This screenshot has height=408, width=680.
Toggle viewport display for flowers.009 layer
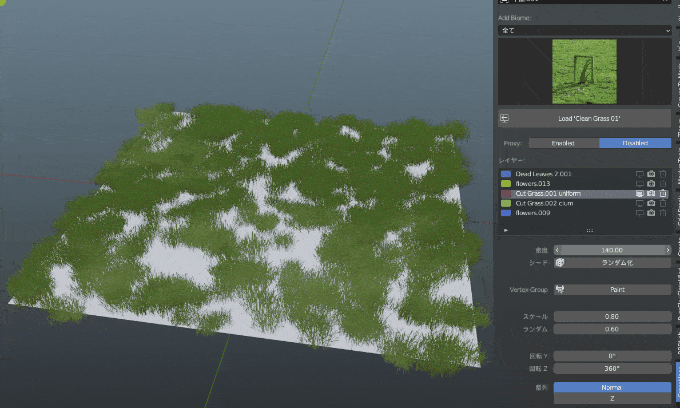(x=640, y=213)
